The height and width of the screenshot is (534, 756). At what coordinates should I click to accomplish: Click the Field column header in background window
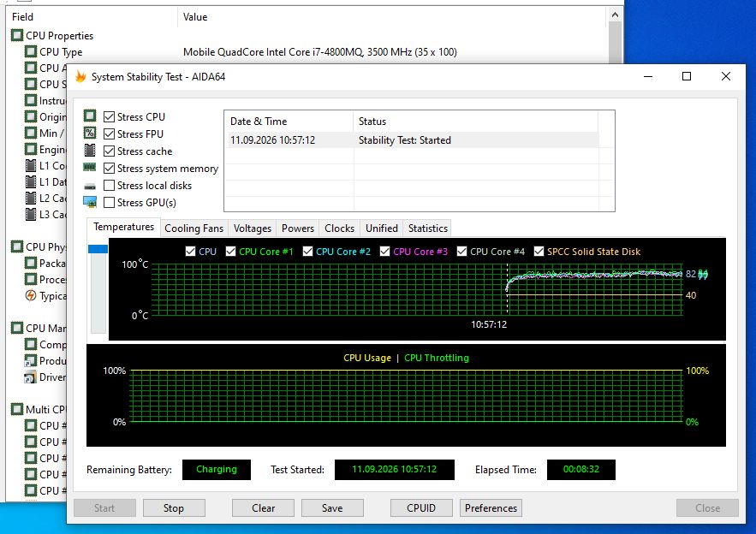[92, 17]
